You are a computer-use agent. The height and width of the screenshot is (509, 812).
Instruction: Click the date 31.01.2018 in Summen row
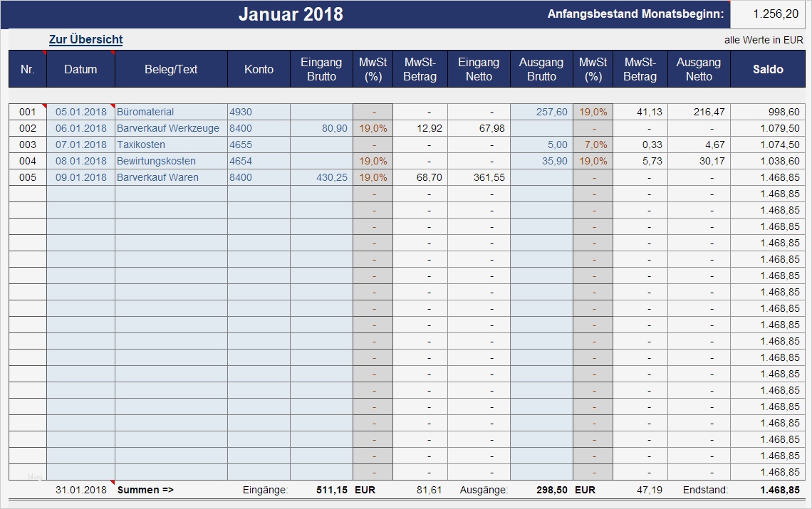click(80, 490)
